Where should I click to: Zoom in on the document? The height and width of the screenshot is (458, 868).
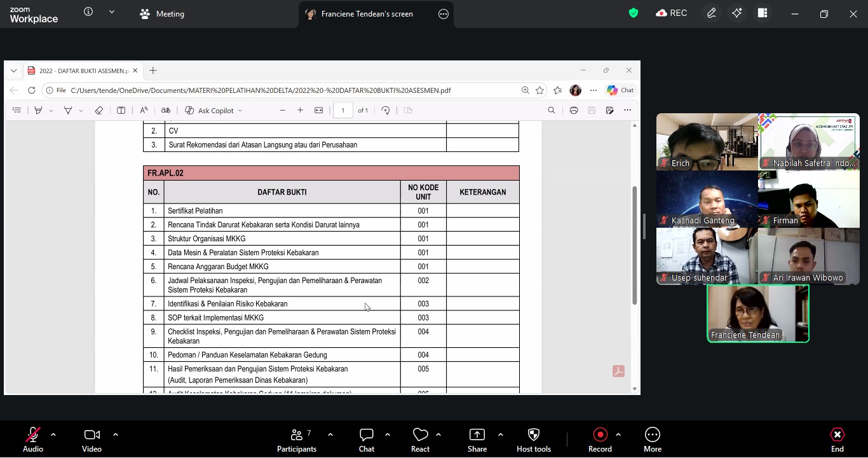coord(300,110)
